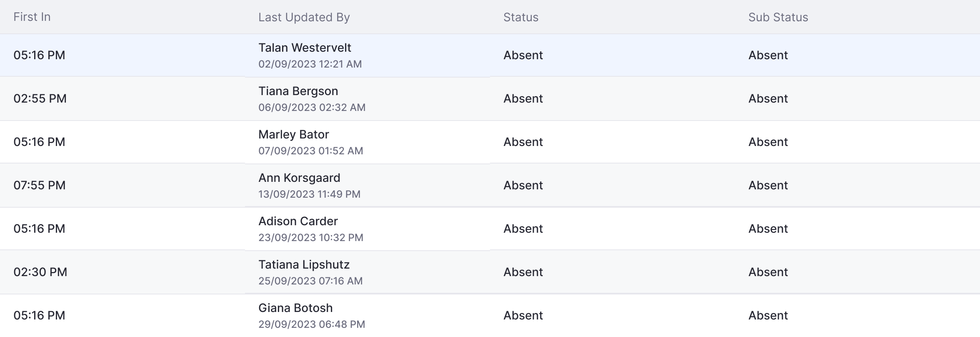The width and height of the screenshot is (980, 337).
Task: Click the 02:30 PM First In value
Action: pos(40,272)
